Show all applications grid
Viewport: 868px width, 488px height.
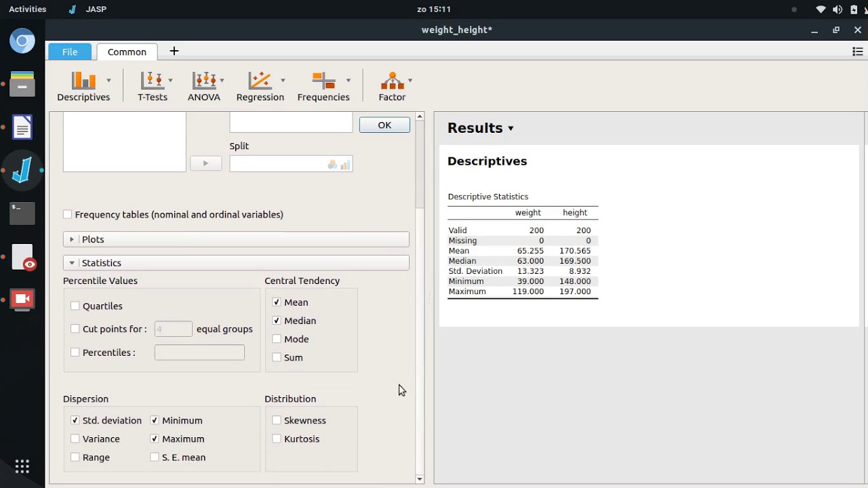pyautogui.click(x=22, y=466)
